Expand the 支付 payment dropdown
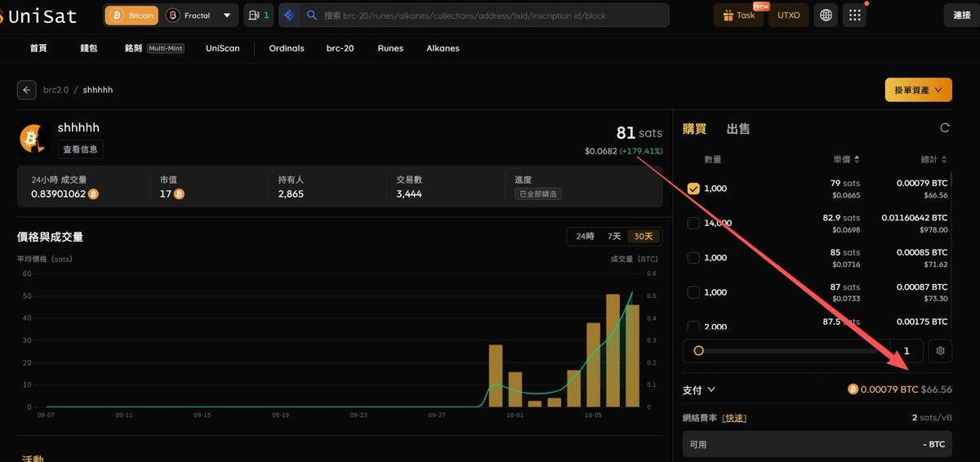 click(698, 390)
